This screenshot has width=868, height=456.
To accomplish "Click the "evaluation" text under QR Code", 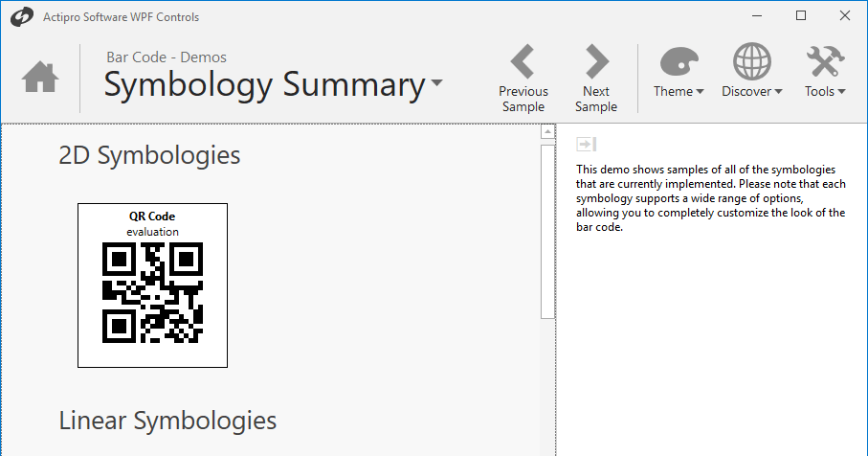I will click(152, 232).
